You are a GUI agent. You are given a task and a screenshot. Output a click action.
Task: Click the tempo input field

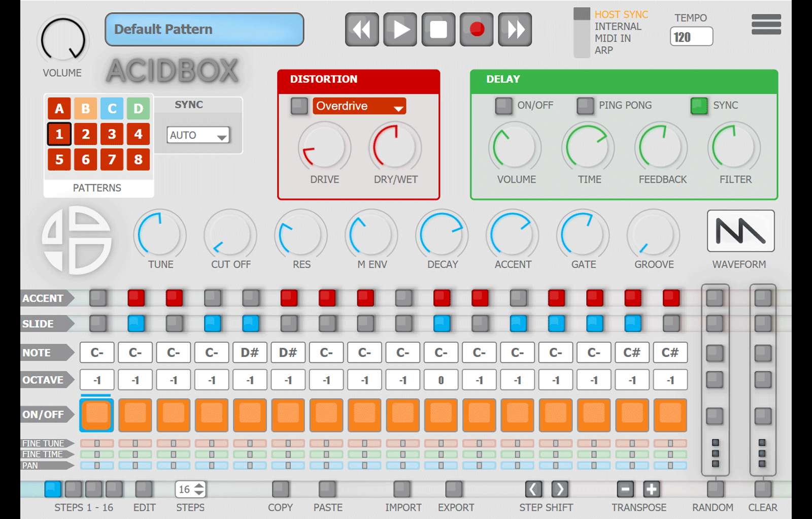coord(691,37)
